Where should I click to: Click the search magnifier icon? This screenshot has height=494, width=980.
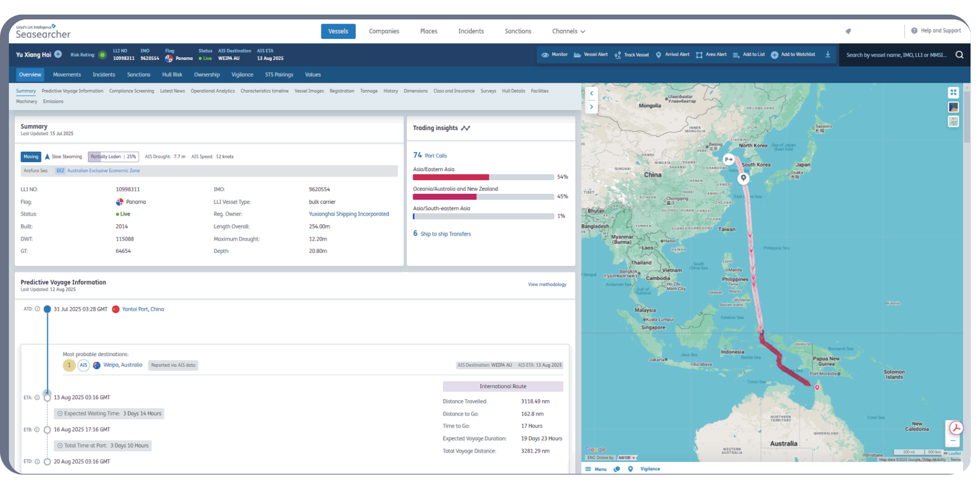tap(959, 55)
